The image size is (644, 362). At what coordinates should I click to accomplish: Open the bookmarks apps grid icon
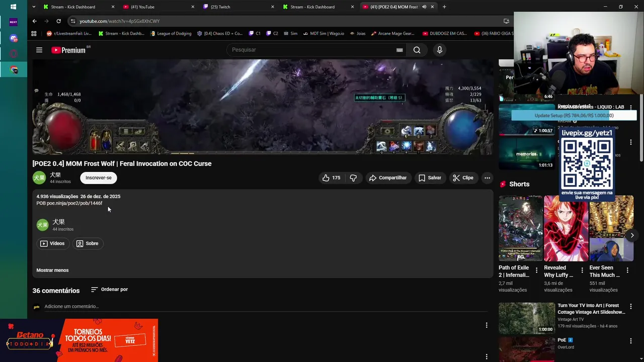tap(34, 34)
